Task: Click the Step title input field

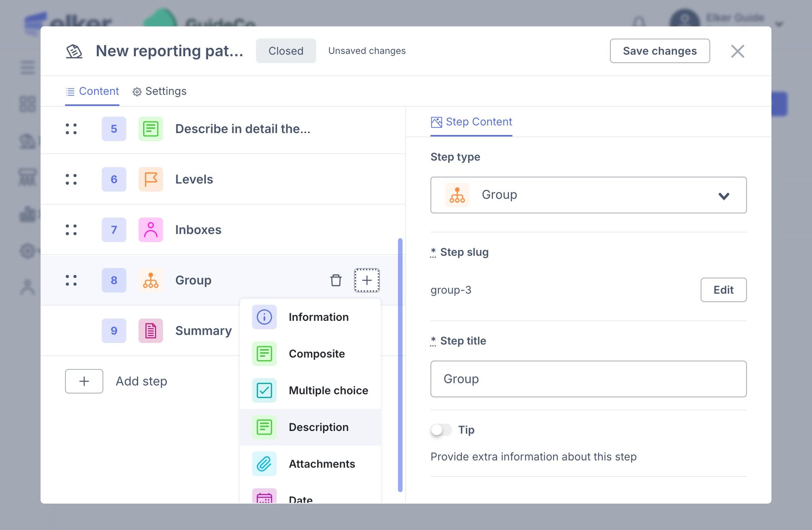Action: tap(588, 379)
